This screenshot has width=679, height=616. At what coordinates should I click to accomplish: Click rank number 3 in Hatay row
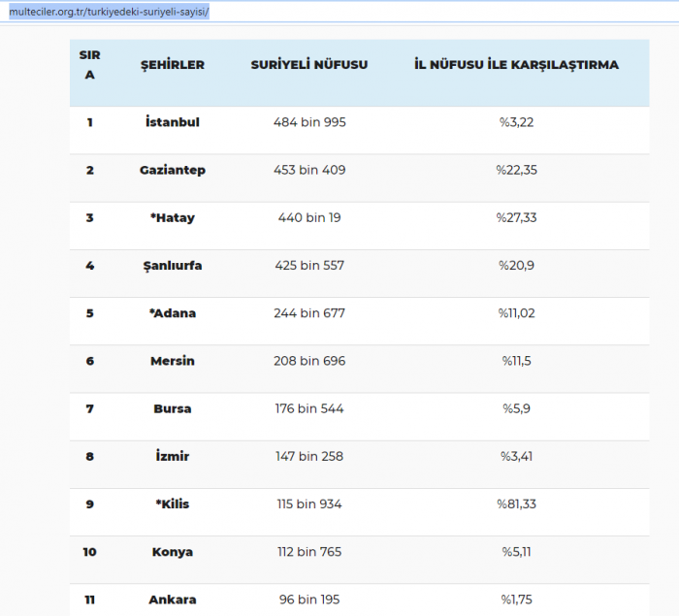click(89, 217)
